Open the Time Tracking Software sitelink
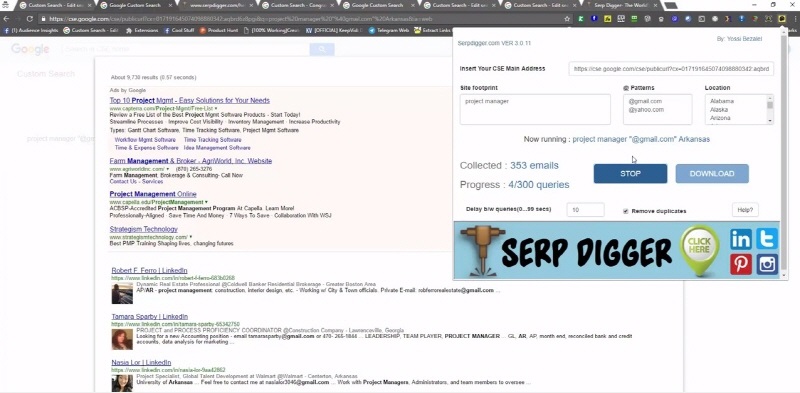800x393 pixels. tap(213, 140)
